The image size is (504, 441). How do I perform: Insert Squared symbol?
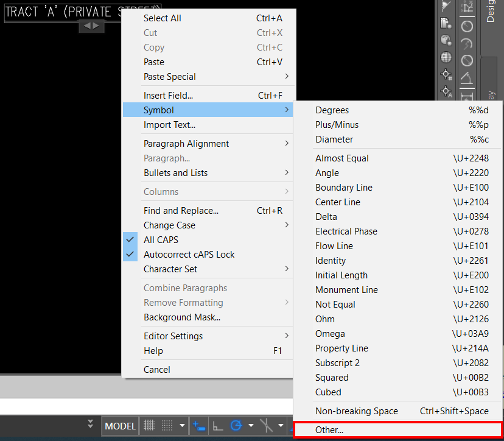click(398, 377)
